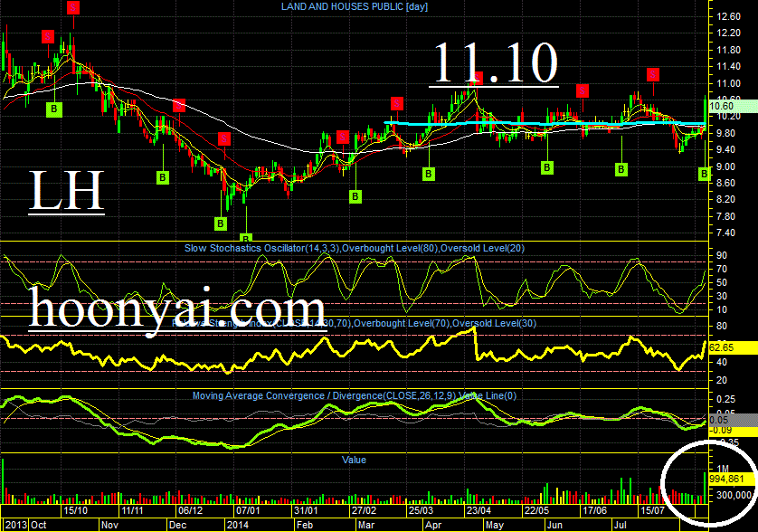Click the Feb month label

305,525
